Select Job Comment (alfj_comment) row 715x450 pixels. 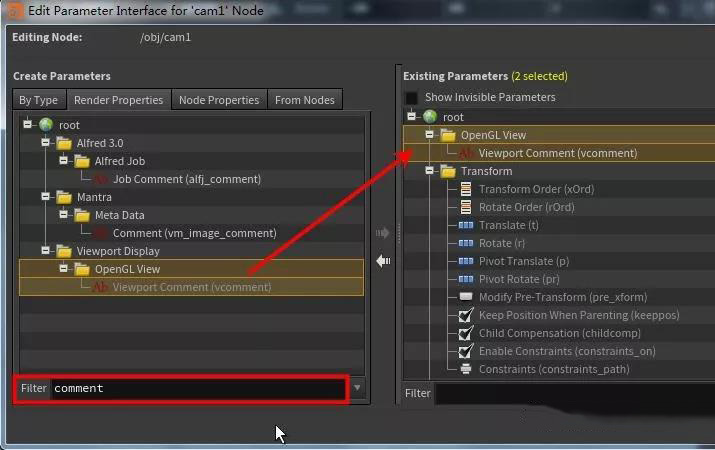(x=192, y=179)
